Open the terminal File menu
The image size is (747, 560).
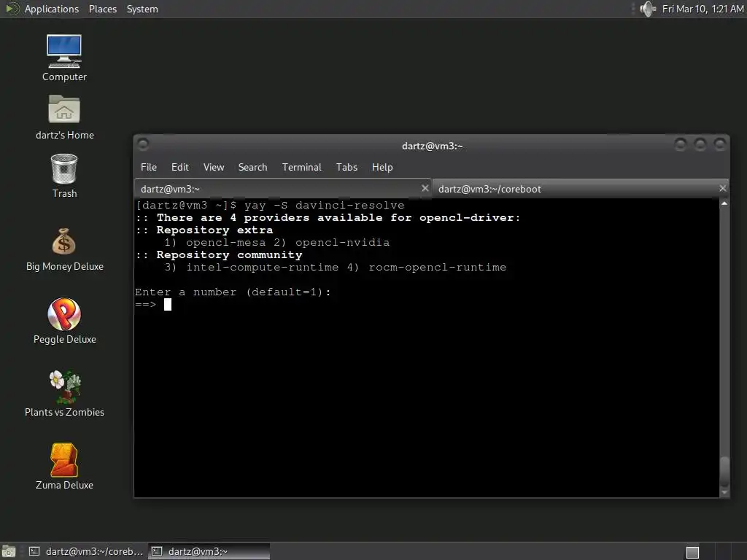pos(149,167)
